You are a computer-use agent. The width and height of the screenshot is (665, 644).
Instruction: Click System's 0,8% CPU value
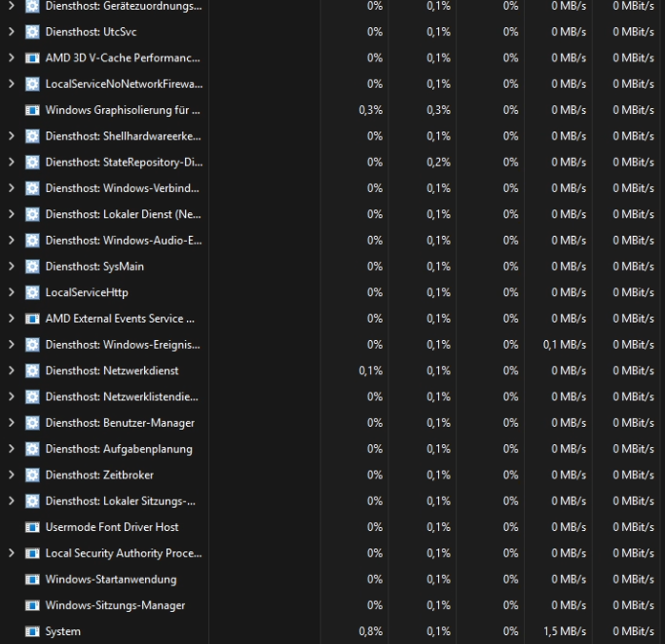coord(371,631)
